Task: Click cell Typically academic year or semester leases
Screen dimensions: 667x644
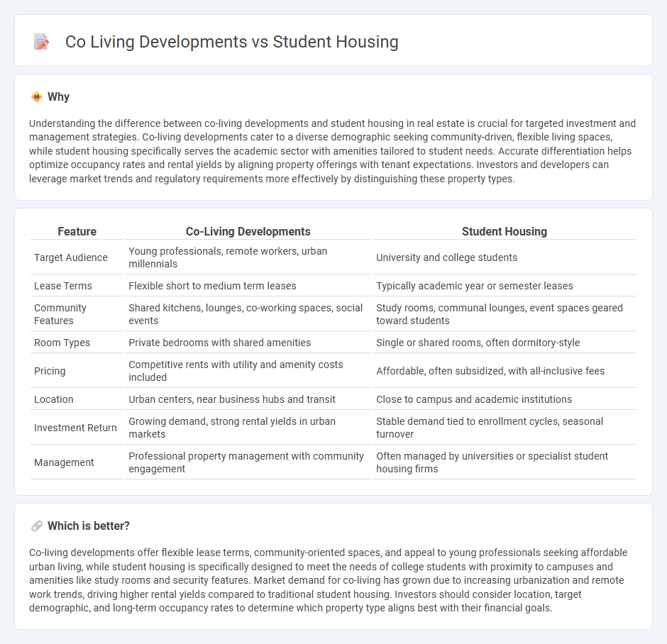Action: tap(505, 286)
